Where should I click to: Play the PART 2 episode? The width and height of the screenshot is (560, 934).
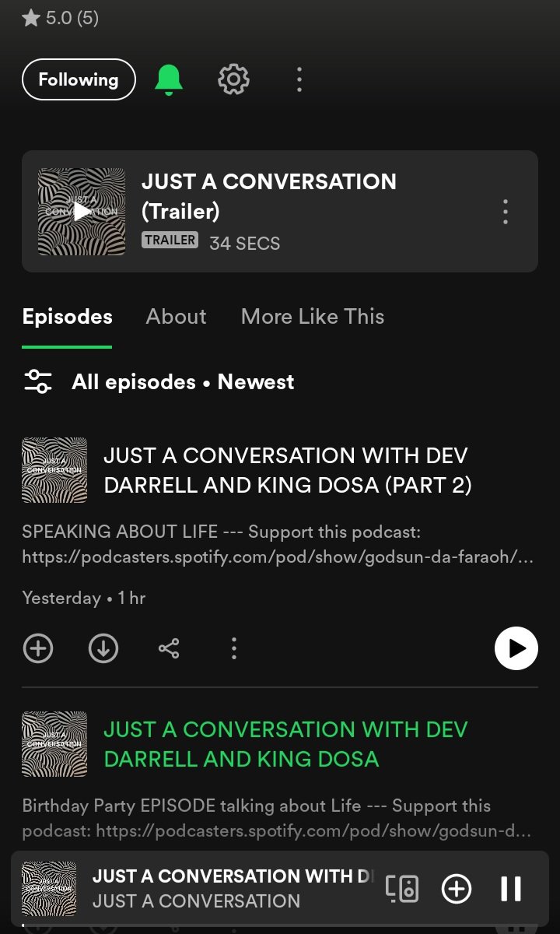516,648
